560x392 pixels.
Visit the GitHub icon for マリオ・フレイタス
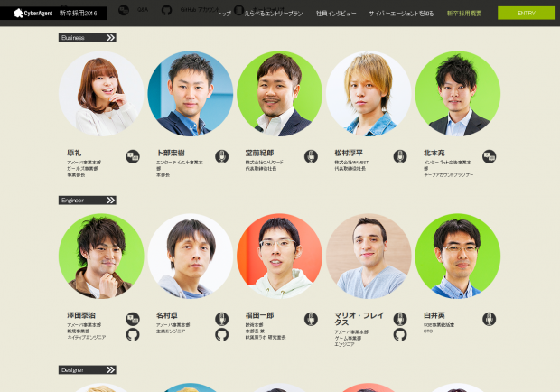(400, 334)
